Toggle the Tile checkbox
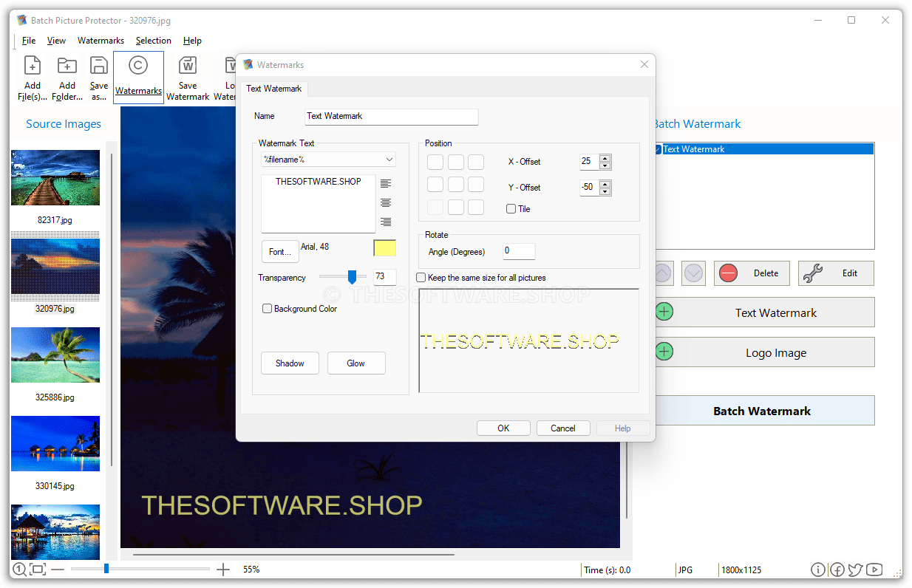This screenshot has width=912, height=588. click(511, 209)
